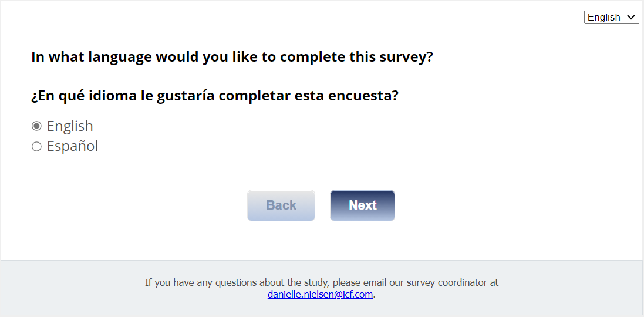Click the 'English' label beside the radio button

coord(70,126)
